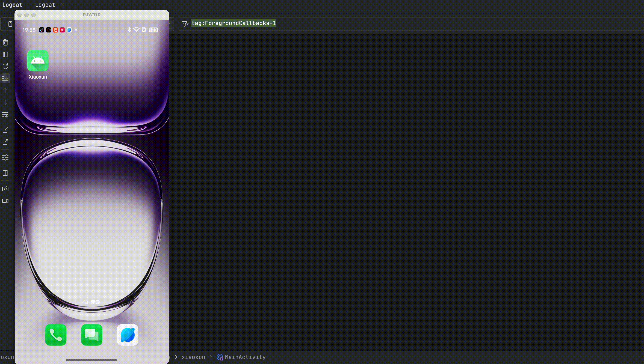The width and height of the screenshot is (644, 364).
Task: Click the Clear Logcat trash icon
Action: pos(5,42)
